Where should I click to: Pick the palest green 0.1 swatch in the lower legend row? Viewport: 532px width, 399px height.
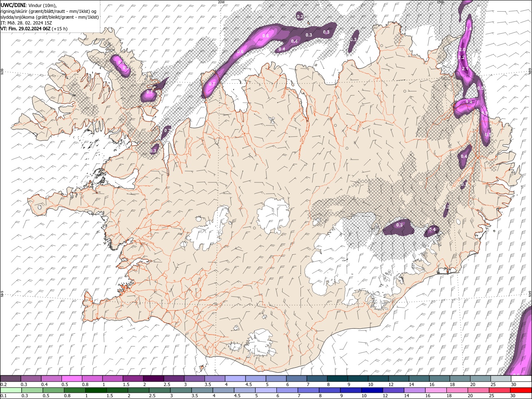(11, 390)
